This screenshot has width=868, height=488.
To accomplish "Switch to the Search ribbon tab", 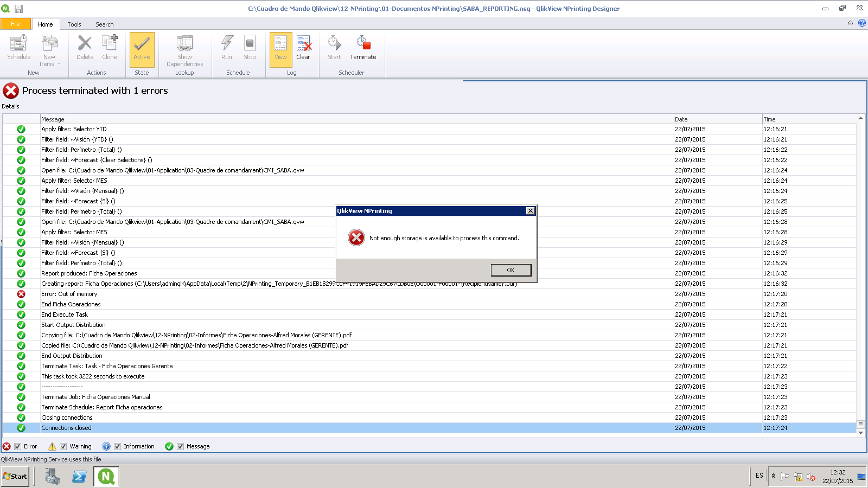I will (x=105, y=24).
